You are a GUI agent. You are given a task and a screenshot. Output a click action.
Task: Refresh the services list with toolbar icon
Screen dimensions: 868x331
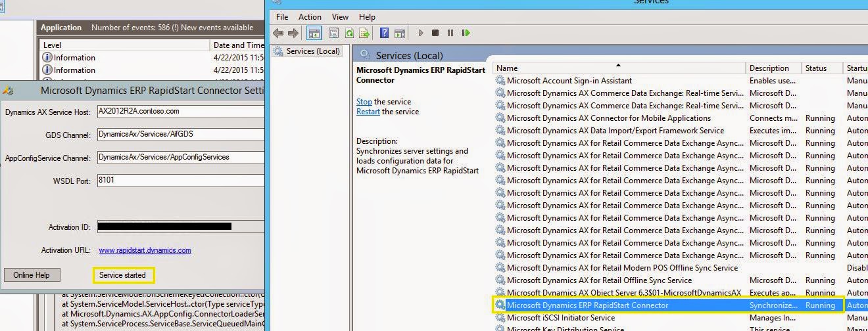(x=349, y=33)
